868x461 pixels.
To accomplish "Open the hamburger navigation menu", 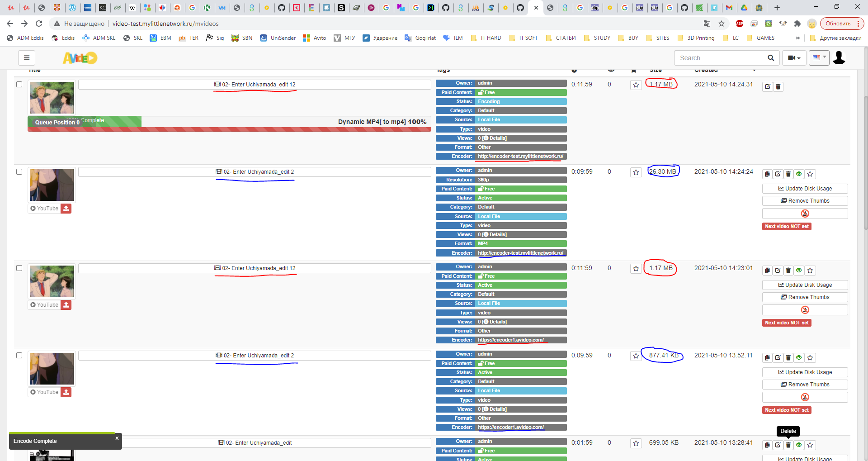I will pos(27,58).
